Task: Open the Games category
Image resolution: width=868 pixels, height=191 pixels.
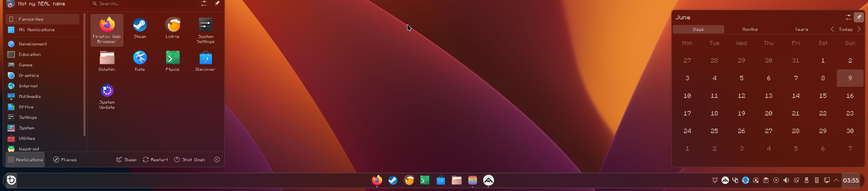Action: (42, 65)
